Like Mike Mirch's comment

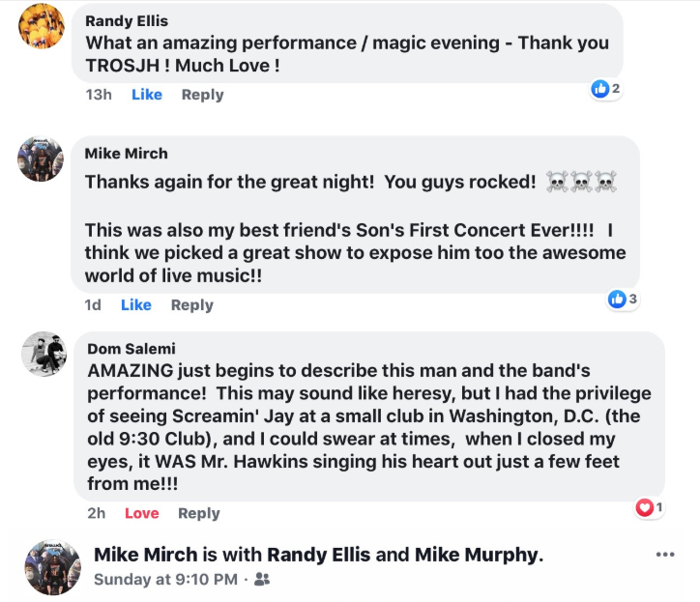pyautogui.click(x=136, y=305)
